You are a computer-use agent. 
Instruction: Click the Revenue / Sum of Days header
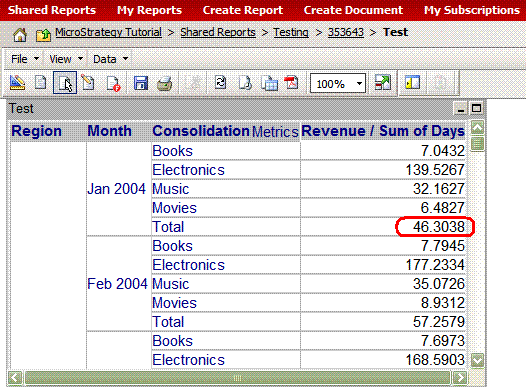click(x=383, y=131)
